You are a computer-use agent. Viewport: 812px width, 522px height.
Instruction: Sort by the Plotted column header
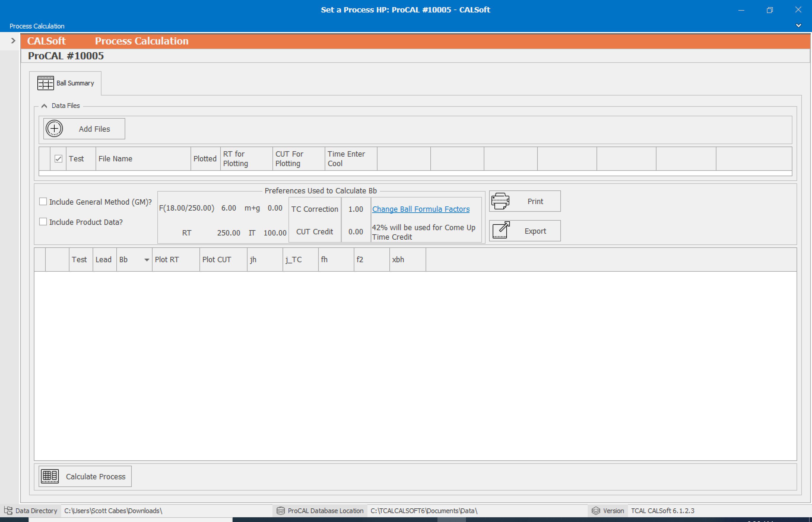tap(206, 159)
